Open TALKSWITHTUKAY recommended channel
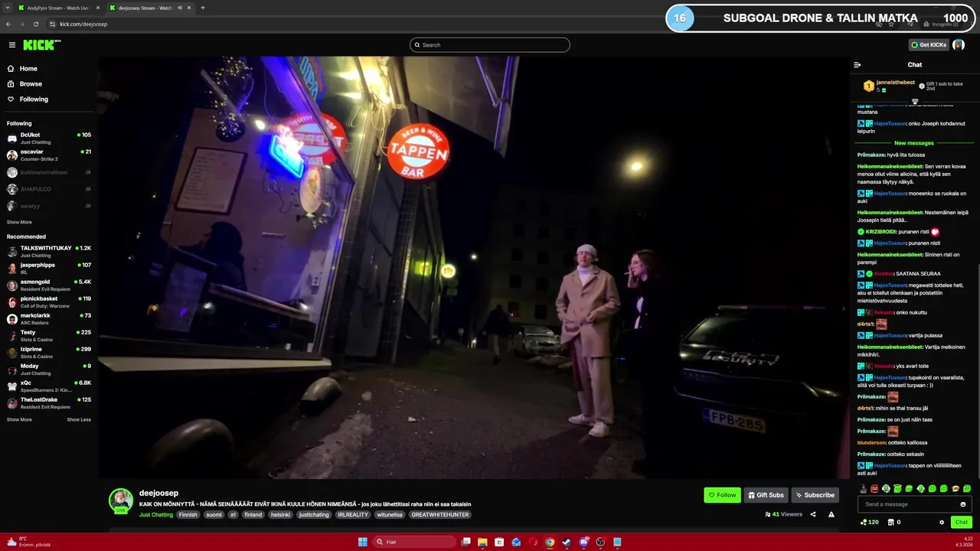This screenshot has width=980, height=551. pyautogui.click(x=49, y=251)
